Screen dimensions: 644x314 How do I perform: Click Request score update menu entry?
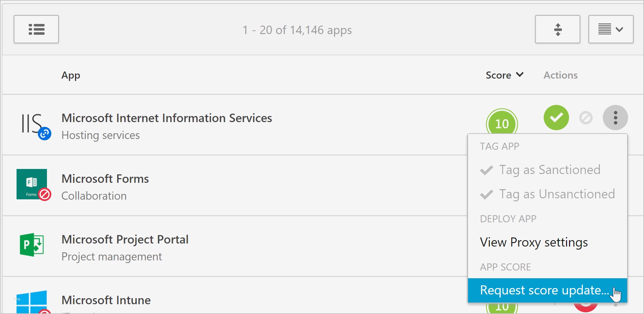point(544,290)
